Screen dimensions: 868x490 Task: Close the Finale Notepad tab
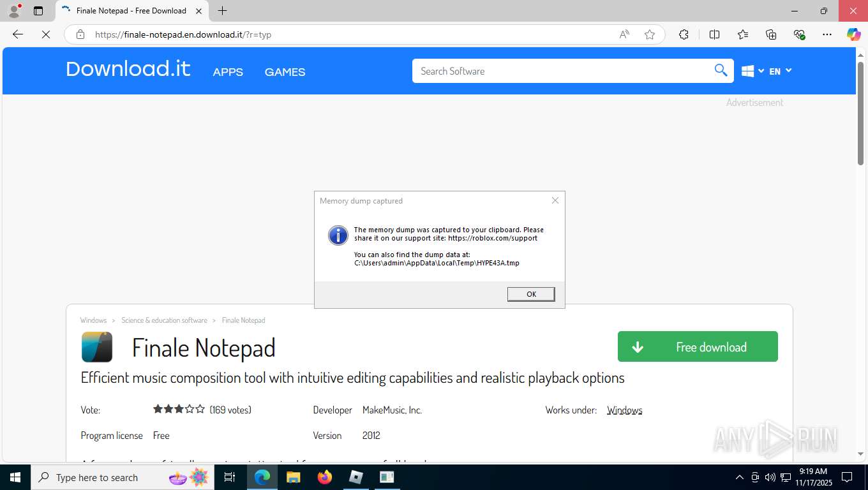pyautogui.click(x=198, y=11)
